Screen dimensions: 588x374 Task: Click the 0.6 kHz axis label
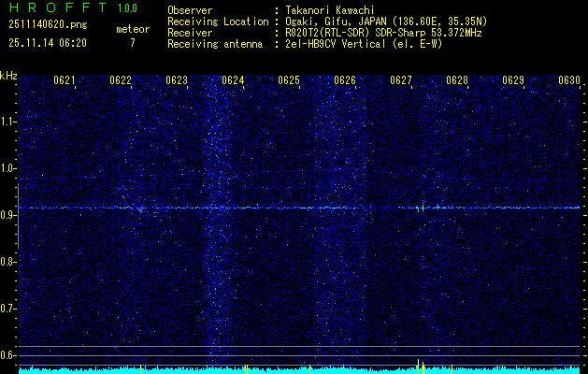(x=7, y=355)
